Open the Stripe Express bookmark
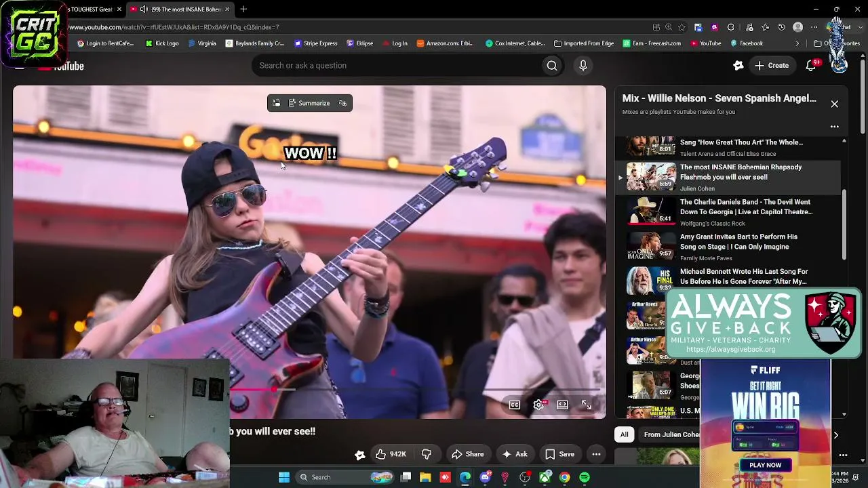868x488 pixels. click(315, 43)
